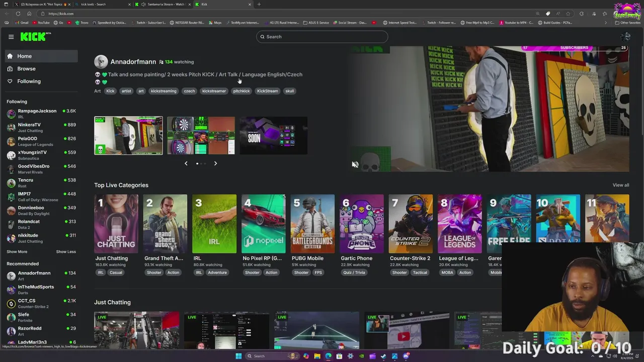Open Annadorfmann channel name link
The height and width of the screenshot is (362, 644).
click(133, 62)
